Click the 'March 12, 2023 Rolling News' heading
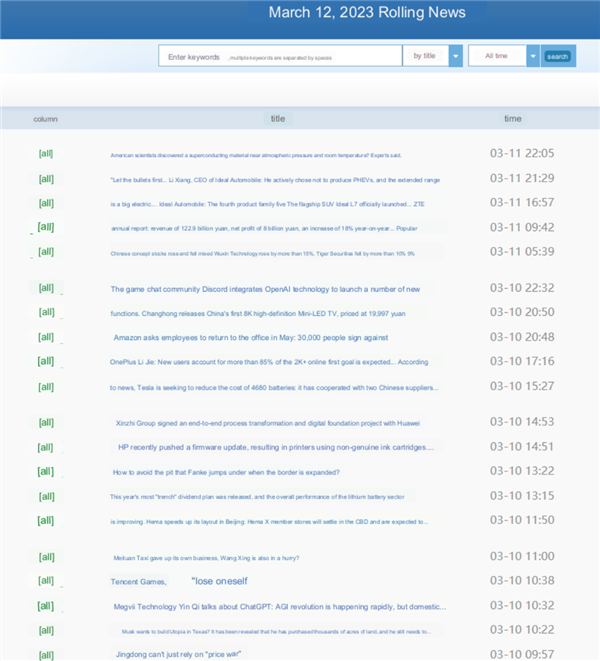 click(367, 12)
